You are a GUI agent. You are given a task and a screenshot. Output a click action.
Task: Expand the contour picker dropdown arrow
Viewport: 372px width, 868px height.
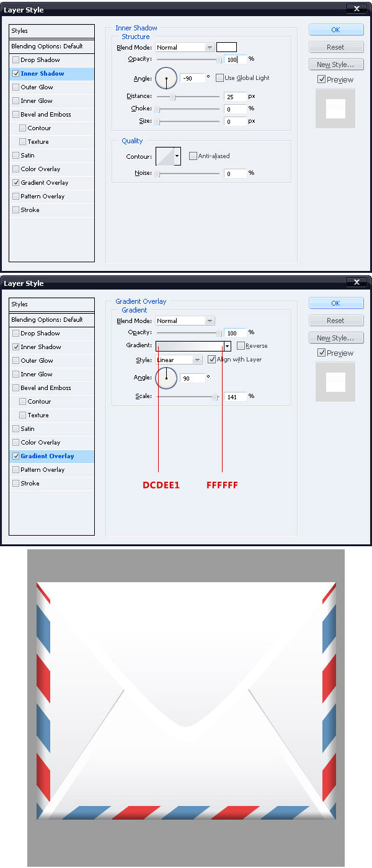click(x=177, y=156)
